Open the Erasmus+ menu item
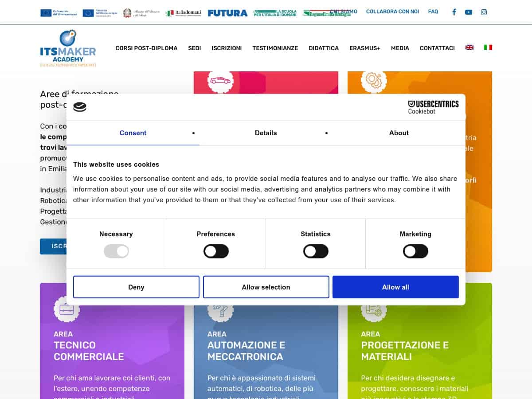The image size is (532, 399). pyautogui.click(x=365, y=48)
